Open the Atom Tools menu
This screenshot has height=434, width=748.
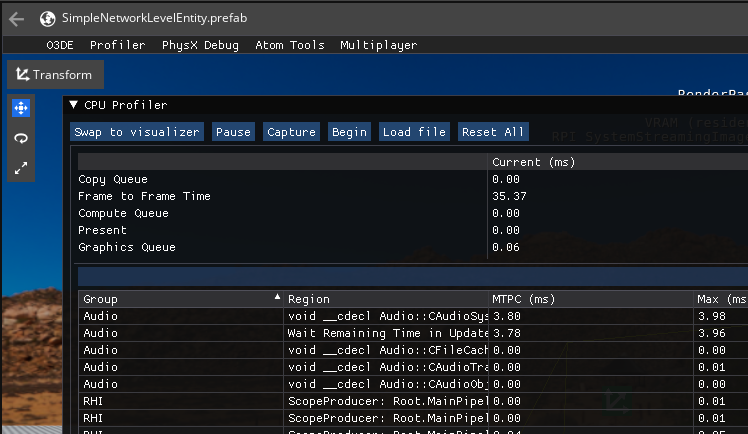coord(290,45)
